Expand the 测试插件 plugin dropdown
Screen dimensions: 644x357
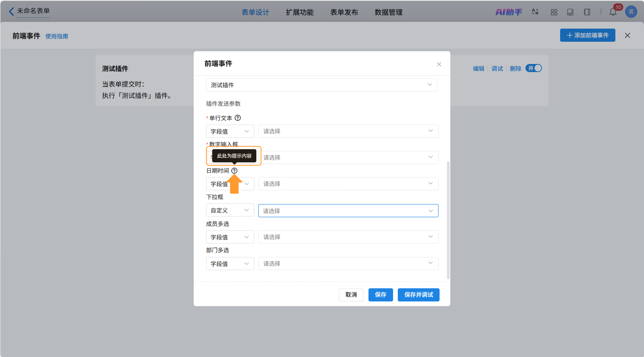pyautogui.click(x=322, y=85)
